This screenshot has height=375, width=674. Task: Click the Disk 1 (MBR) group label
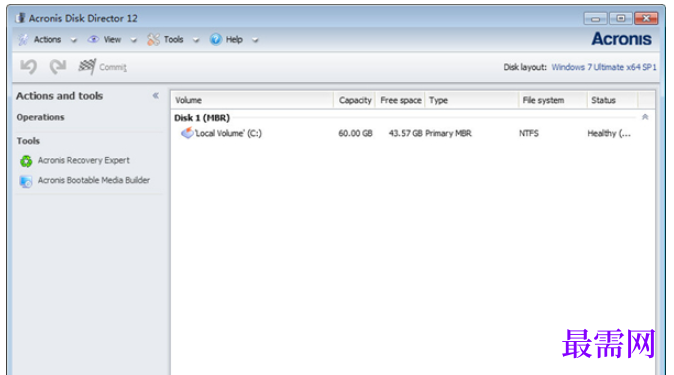(202, 118)
